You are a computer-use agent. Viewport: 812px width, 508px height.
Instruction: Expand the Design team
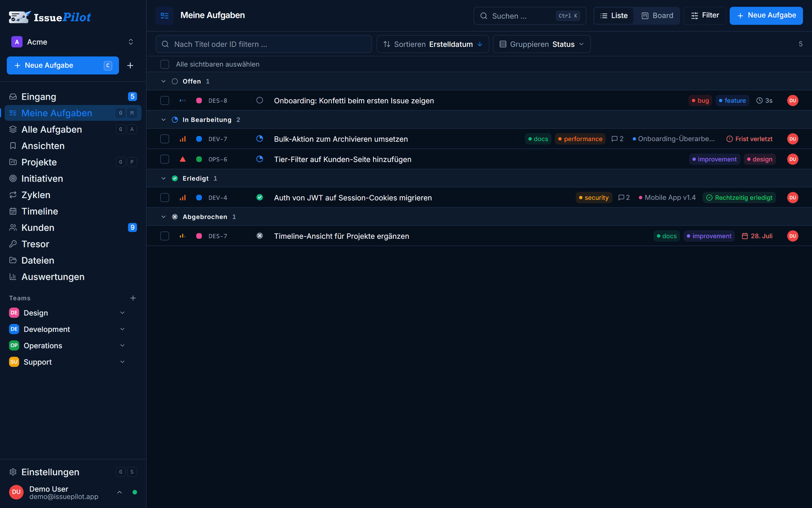pos(122,313)
